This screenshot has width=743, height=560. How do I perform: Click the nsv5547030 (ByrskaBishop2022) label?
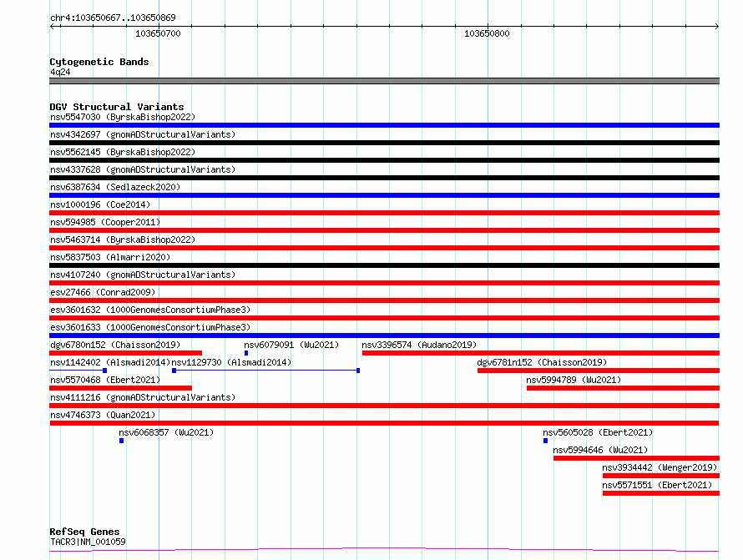click(x=123, y=117)
